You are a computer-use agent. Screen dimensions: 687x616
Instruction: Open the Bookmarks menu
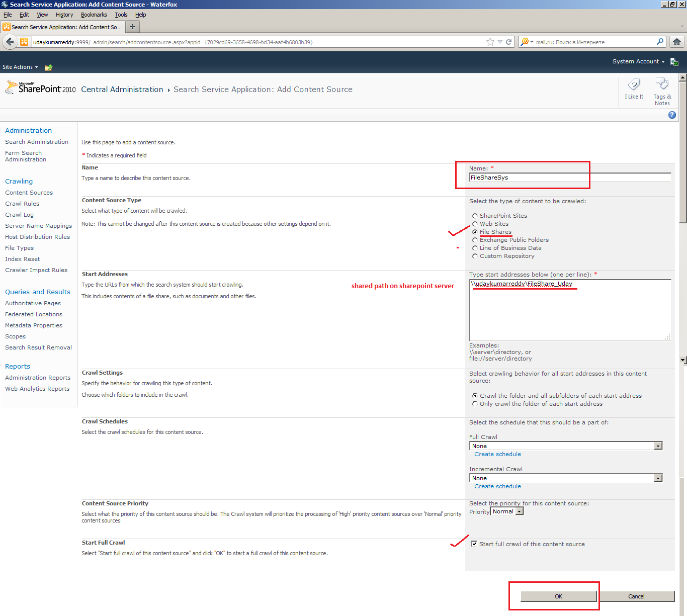pyautogui.click(x=94, y=15)
